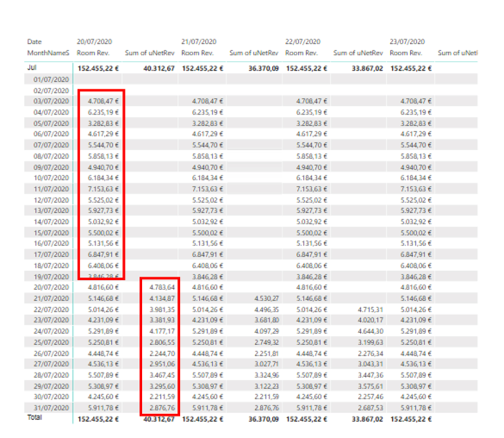
Task: Click the Date header label
Action: [x=34, y=41]
